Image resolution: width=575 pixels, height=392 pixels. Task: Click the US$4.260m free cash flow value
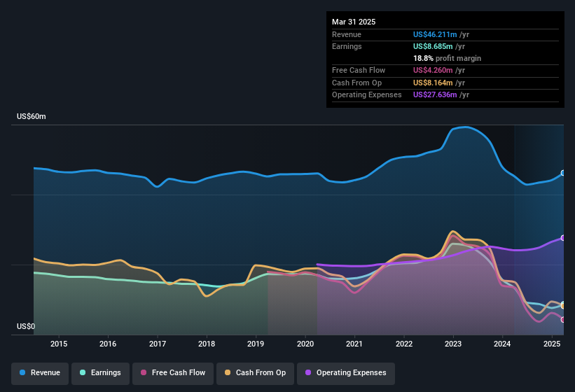(x=433, y=70)
